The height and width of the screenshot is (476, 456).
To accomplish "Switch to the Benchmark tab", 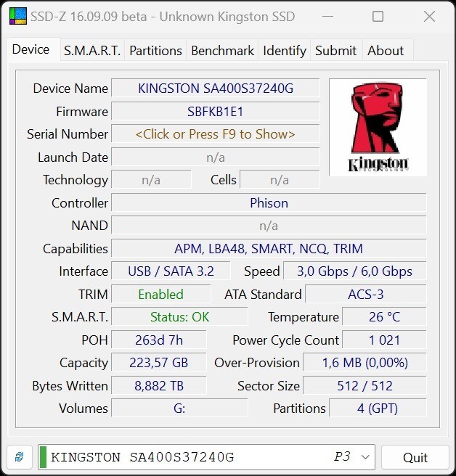I will click(222, 50).
